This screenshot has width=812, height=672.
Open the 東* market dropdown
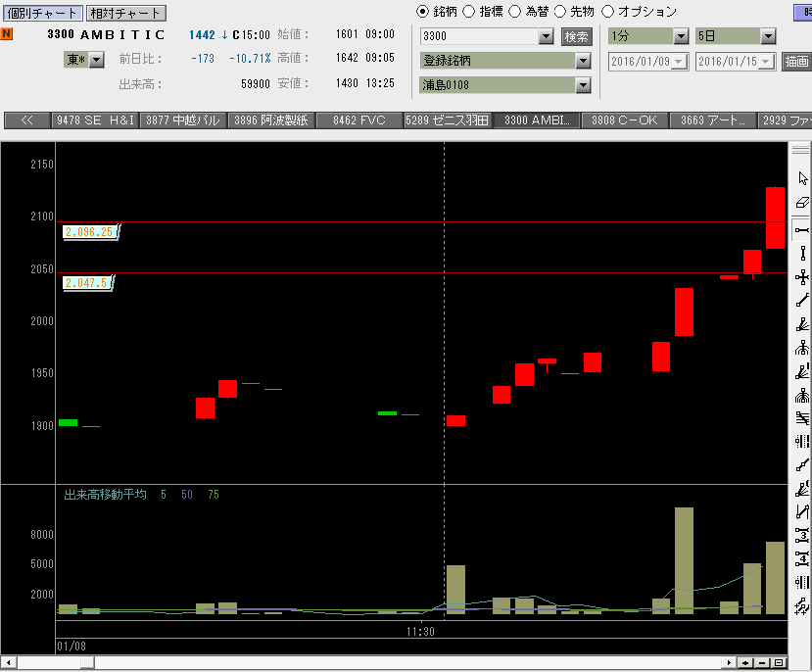click(96, 60)
